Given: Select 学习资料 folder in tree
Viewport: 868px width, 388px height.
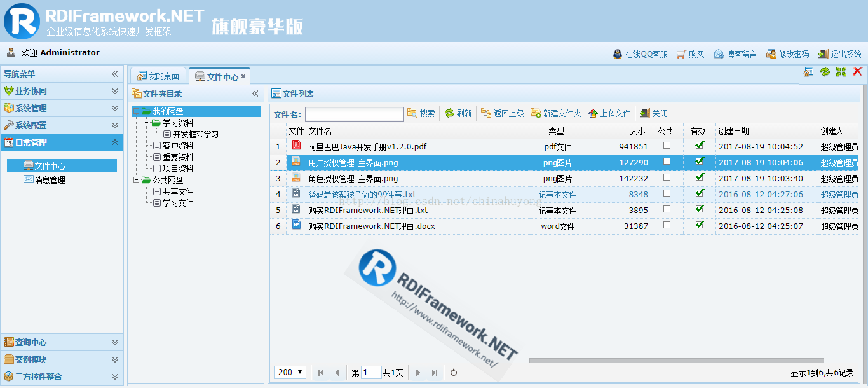Looking at the screenshot, I should pos(178,123).
